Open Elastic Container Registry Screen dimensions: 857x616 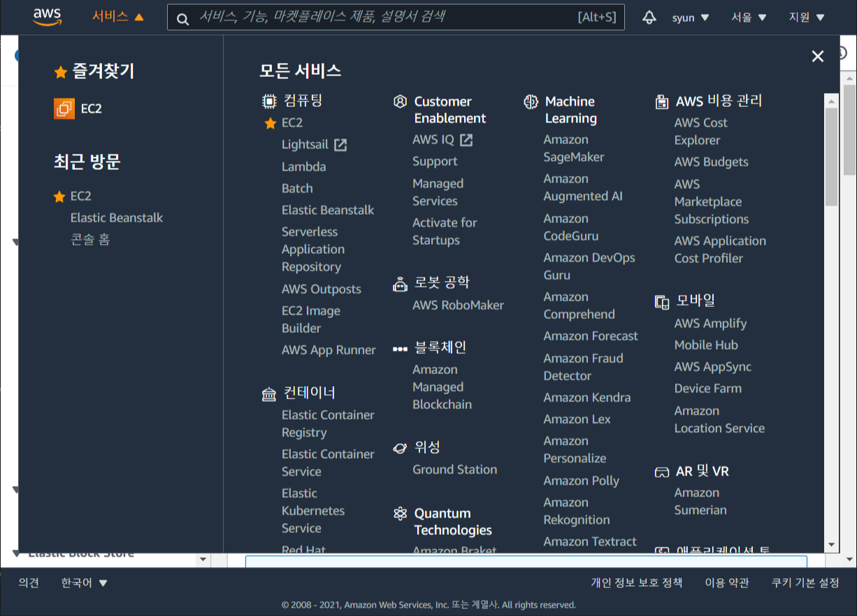tap(328, 424)
